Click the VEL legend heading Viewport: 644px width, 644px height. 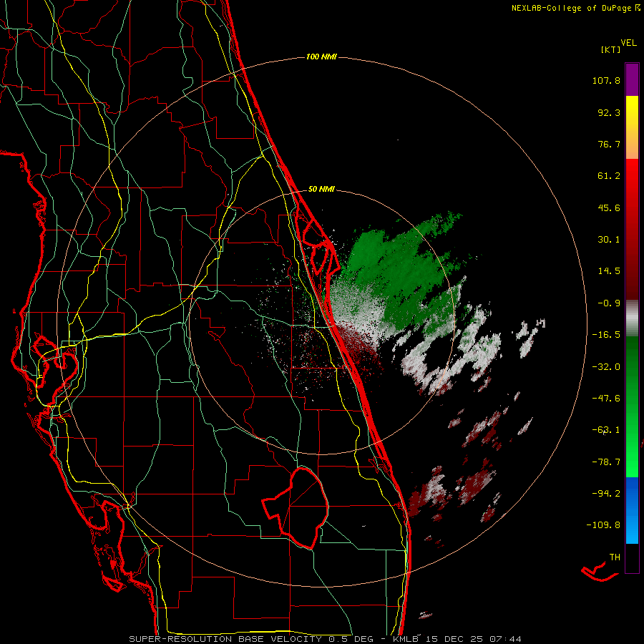pos(628,43)
